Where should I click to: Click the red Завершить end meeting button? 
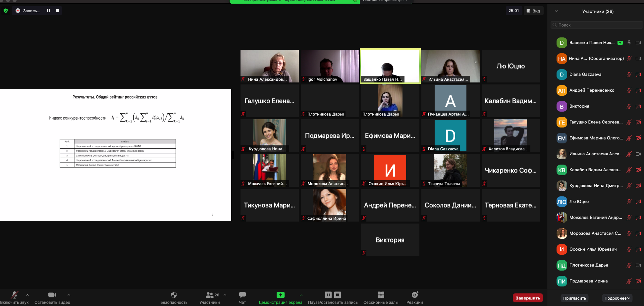click(x=528, y=298)
